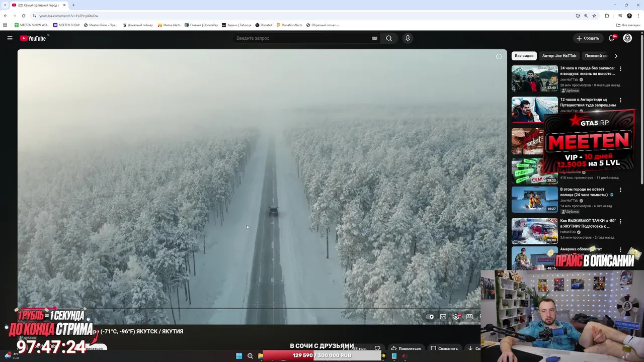This screenshot has height=362, width=644.
Task: Open YouTube notifications bell
Action: [612, 38]
